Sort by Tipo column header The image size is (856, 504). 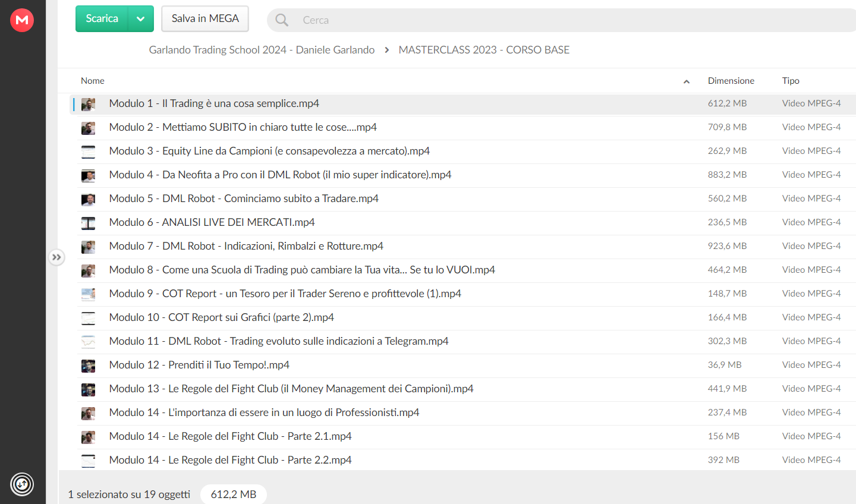[x=791, y=81]
